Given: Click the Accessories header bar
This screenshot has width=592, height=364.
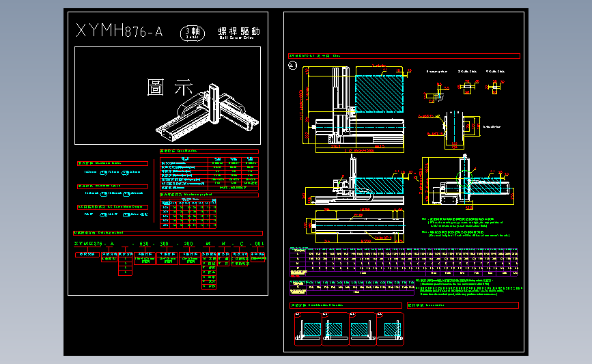Looking at the screenshot, I should (x=463, y=305).
